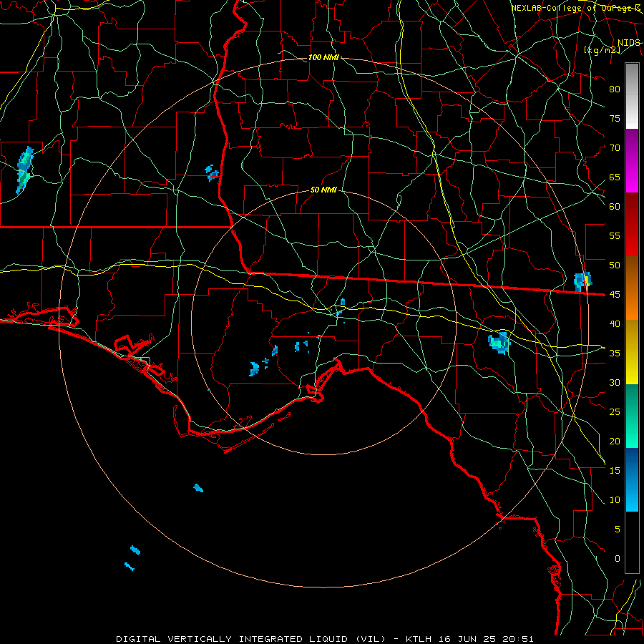Click the "45" value on the scale
The height and width of the screenshot is (644, 644).
point(615,295)
